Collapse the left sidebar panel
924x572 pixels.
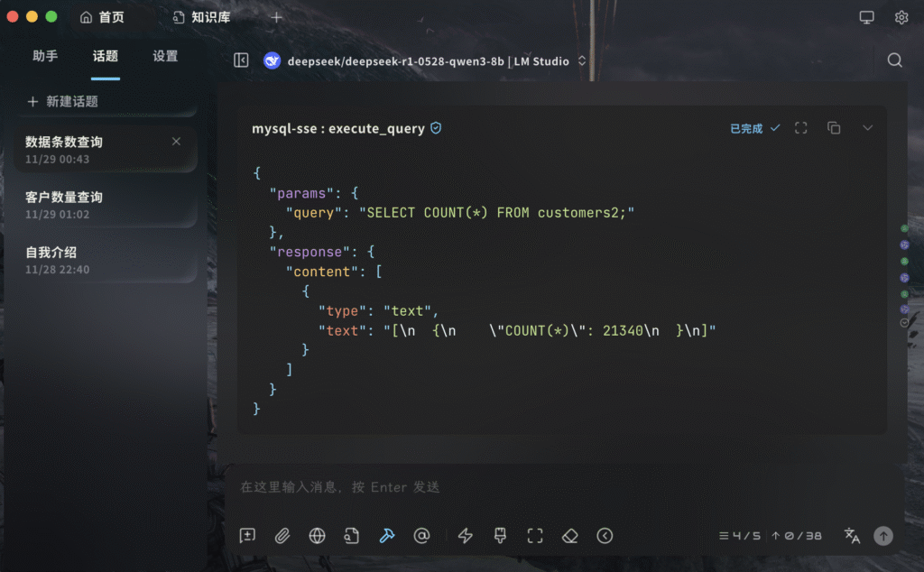[x=241, y=60]
